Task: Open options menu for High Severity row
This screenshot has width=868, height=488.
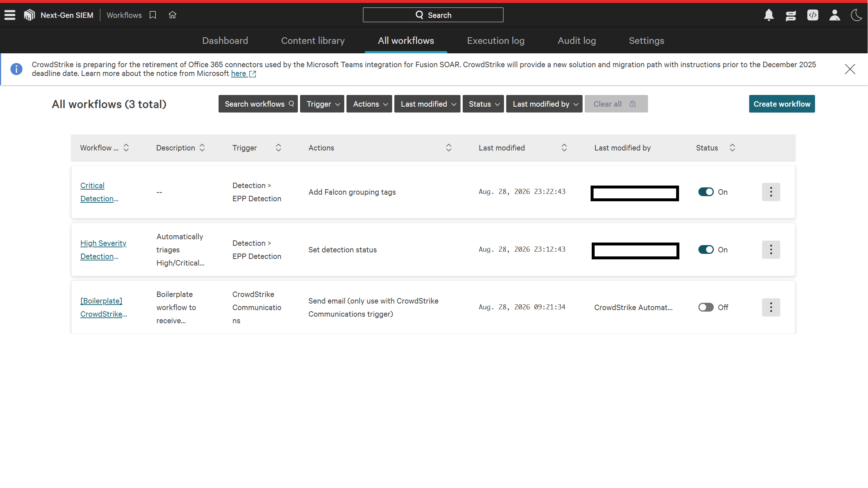Action: point(771,249)
